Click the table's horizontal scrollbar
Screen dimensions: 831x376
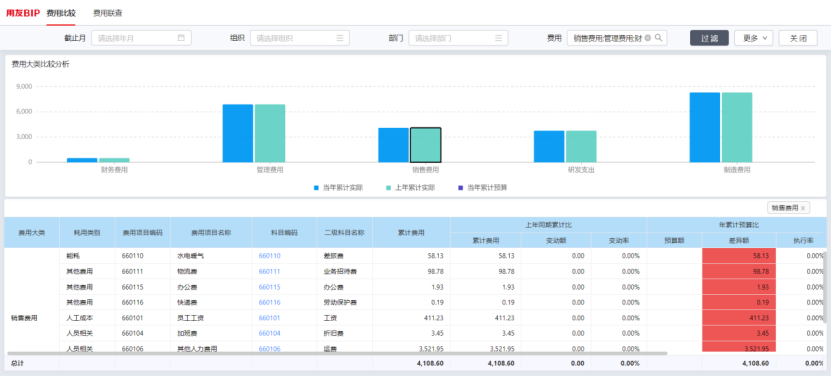click(337, 353)
